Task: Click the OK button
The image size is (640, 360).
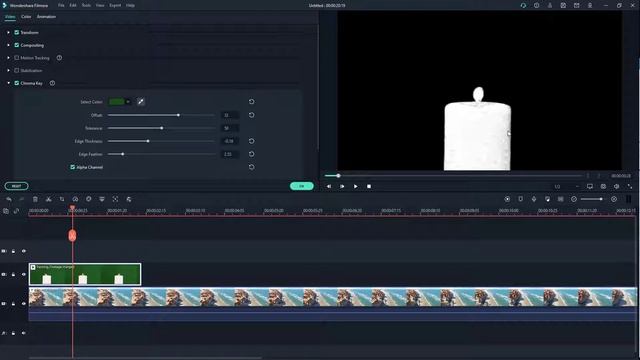Action: (x=302, y=186)
